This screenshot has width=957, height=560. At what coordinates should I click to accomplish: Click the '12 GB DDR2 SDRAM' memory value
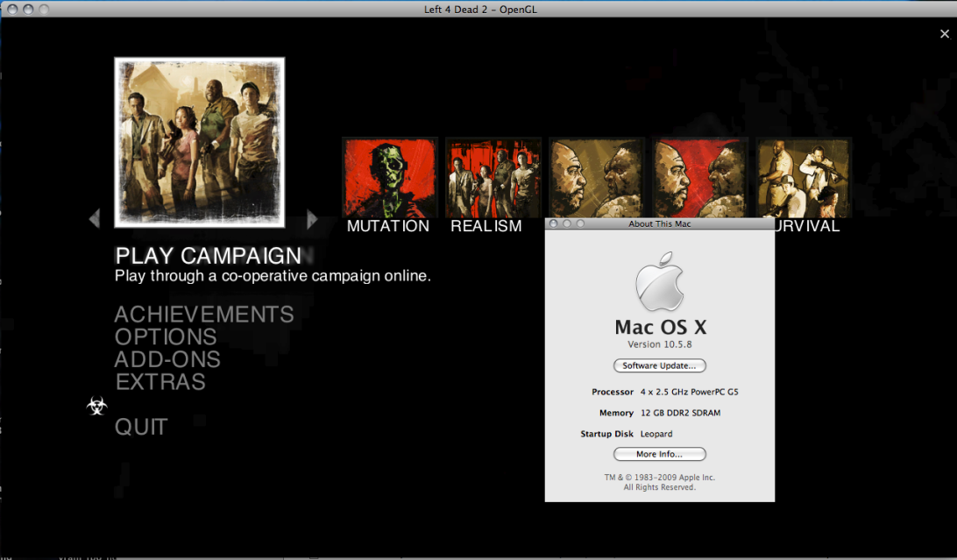click(x=681, y=413)
